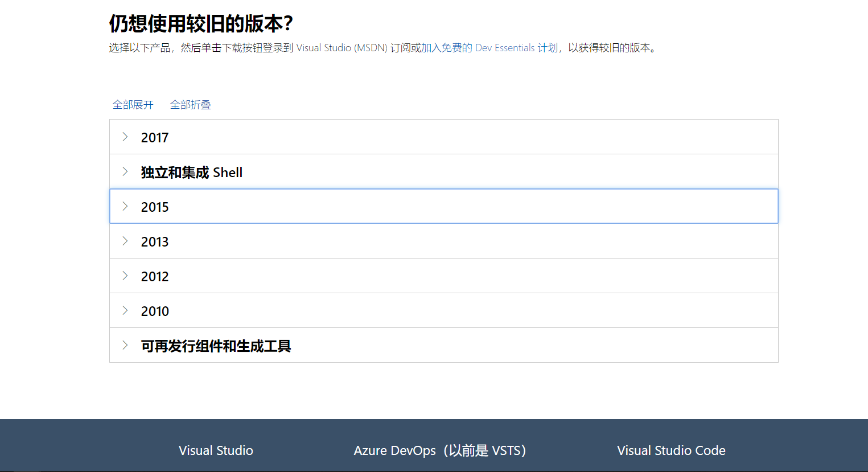Open the 2015 accordion by its label

pos(155,207)
